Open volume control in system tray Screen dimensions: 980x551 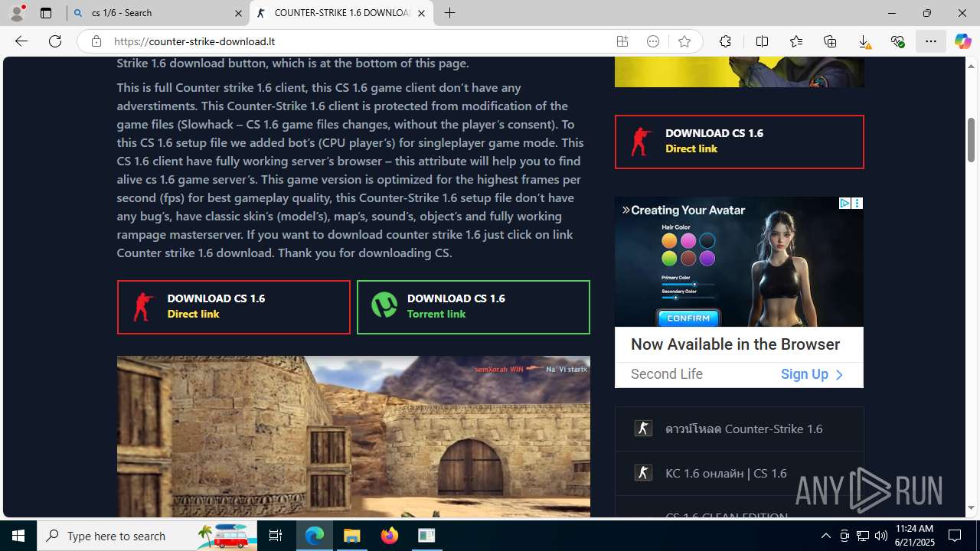(x=881, y=536)
